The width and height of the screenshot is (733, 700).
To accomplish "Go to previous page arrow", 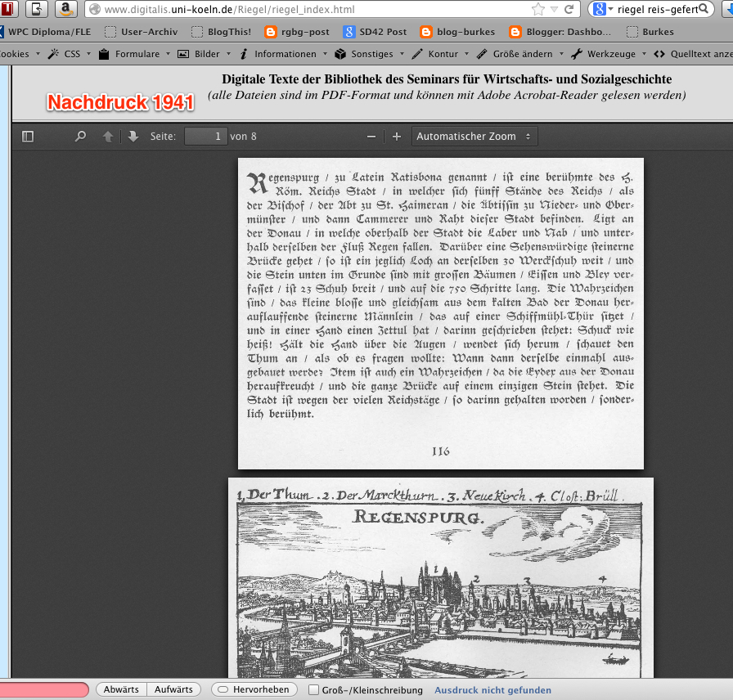I will (107, 137).
